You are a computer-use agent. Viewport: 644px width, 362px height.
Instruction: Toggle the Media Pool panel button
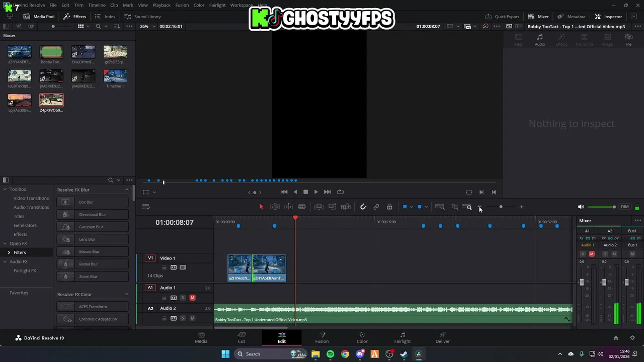point(39,17)
